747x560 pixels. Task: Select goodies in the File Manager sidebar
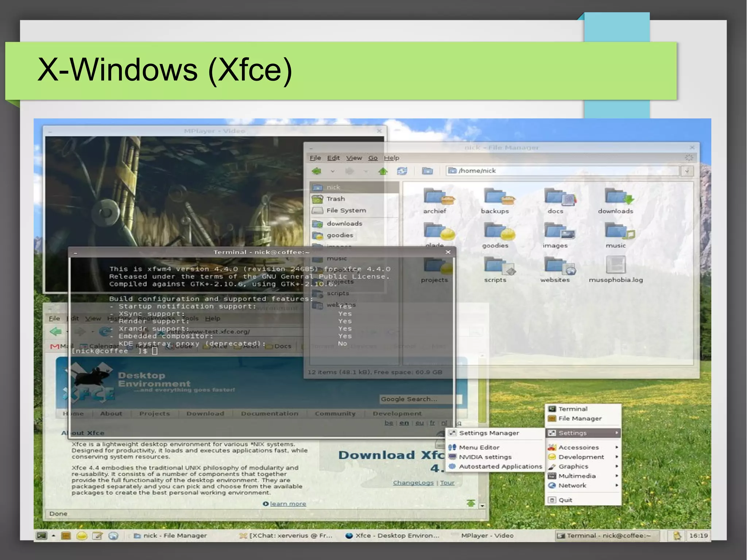coord(354,235)
